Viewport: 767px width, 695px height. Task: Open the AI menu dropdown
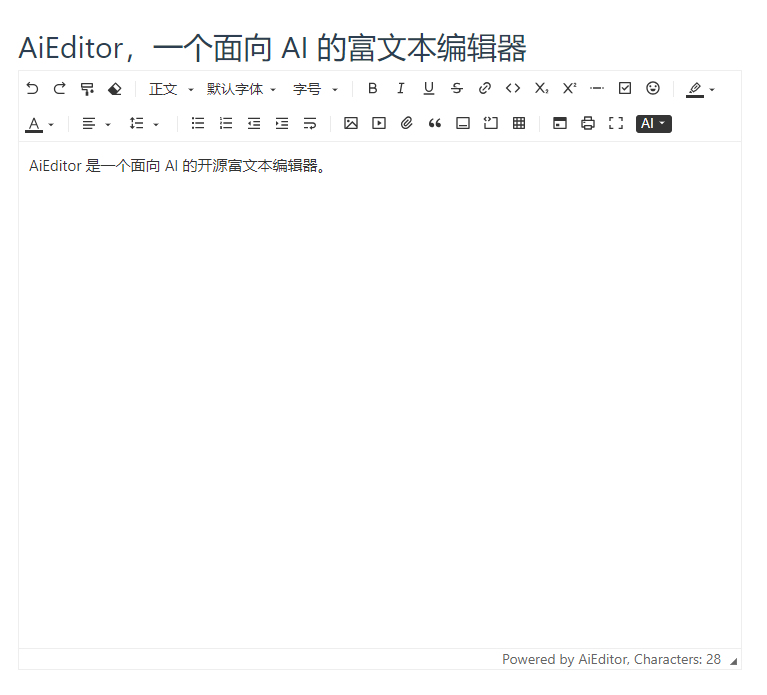pyautogui.click(x=654, y=124)
